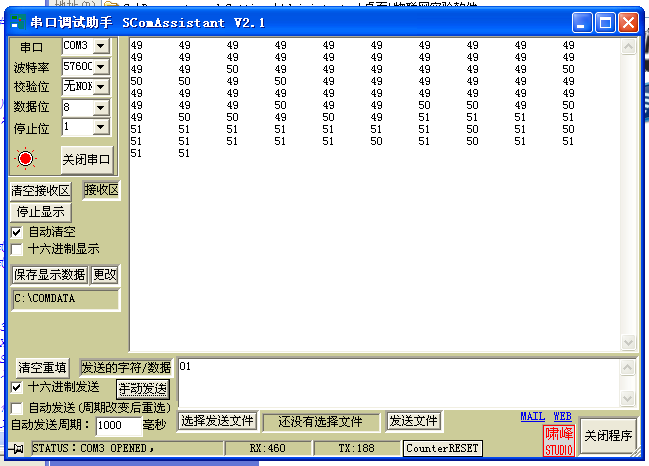Image resolution: width=649 pixels, height=466 pixels.
Task: Close the SComAssistant window
Action: [628, 22]
